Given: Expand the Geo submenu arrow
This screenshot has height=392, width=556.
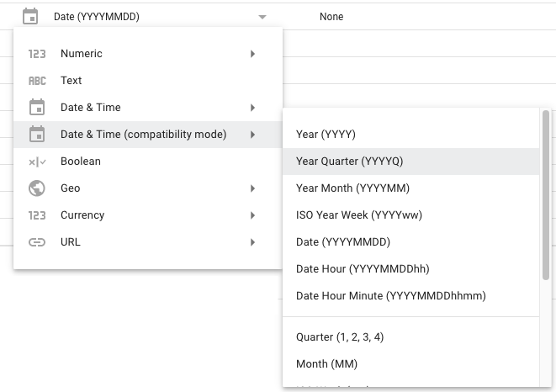Looking at the screenshot, I should pos(252,188).
